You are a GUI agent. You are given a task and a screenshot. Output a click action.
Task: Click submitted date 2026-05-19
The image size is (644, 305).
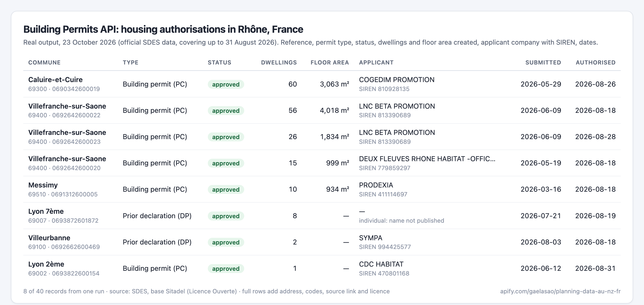pyautogui.click(x=541, y=163)
